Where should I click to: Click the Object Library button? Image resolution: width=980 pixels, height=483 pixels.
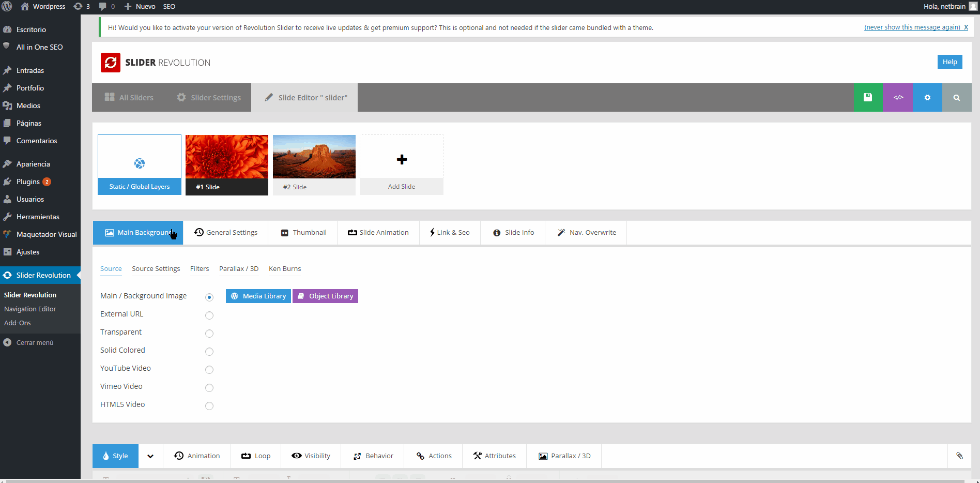pyautogui.click(x=326, y=296)
